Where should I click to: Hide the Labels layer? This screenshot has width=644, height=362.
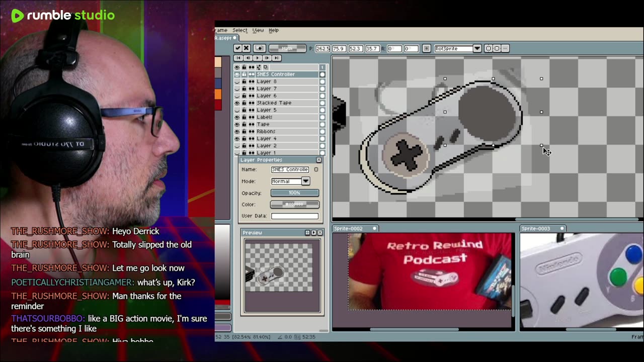click(x=237, y=117)
